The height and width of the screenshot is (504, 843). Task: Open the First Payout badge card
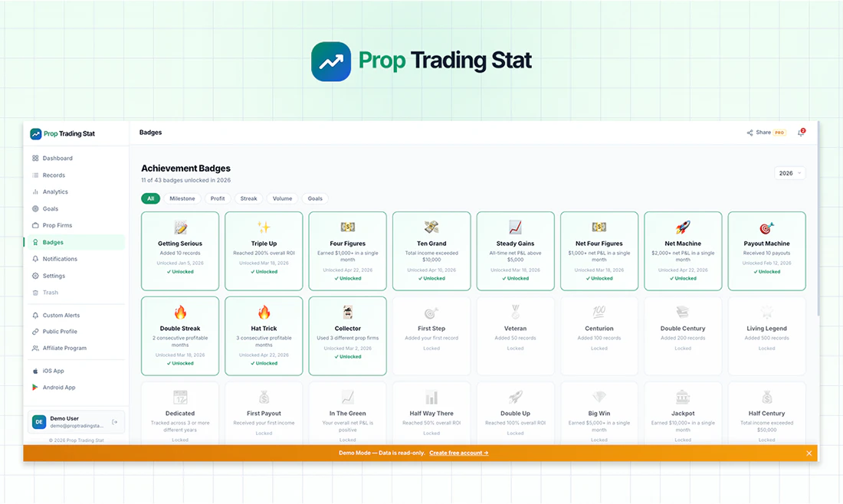click(x=264, y=413)
